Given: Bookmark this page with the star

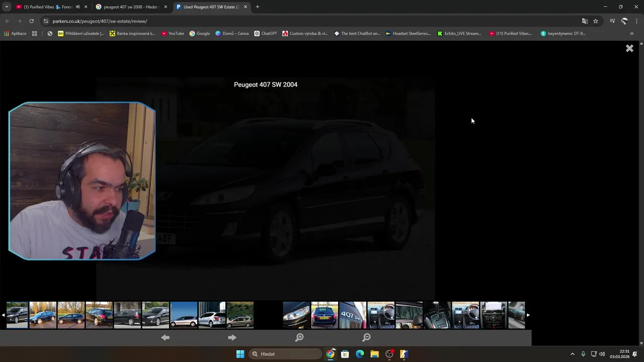Looking at the screenshot, I should (x=596, y=21).
